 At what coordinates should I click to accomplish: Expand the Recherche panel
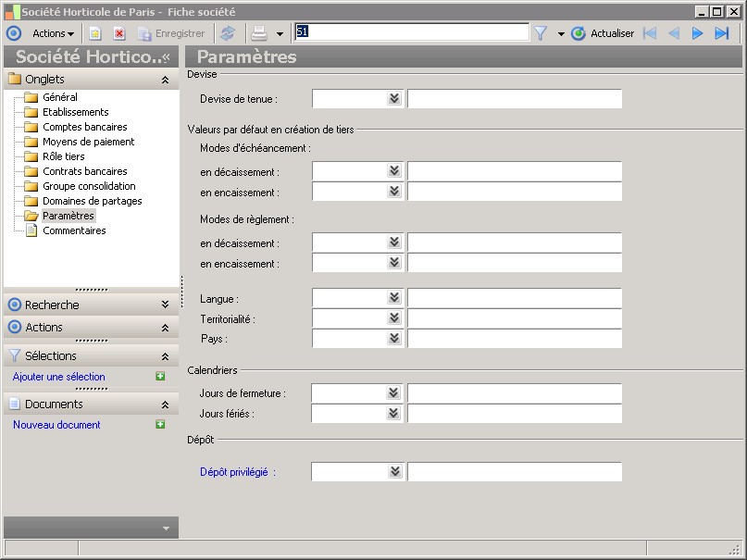[x=165, y=305]
